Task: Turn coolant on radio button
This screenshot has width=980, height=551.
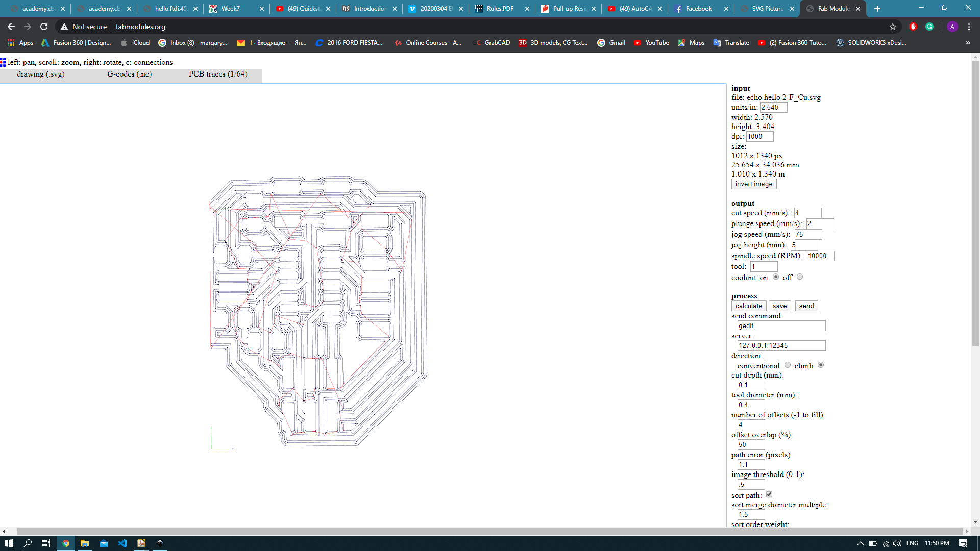Action: pyautogui.click(x=776, y=277)
